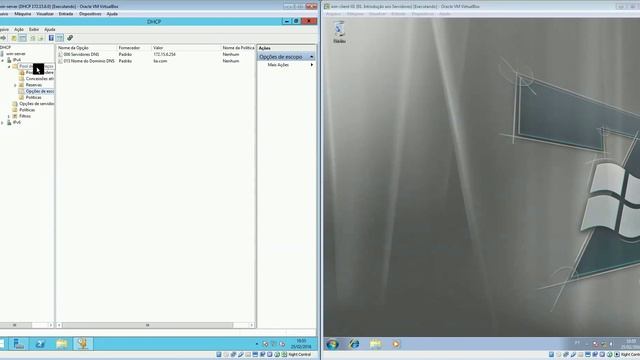The image size is (640, 360).
Task: Click the server taskbar clock
Action: coord(301,344)
